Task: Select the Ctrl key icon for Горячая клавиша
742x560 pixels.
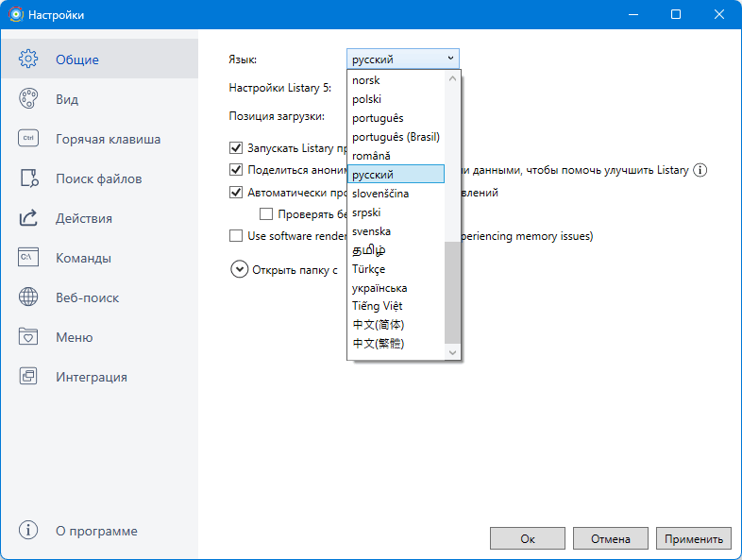Action: tap(28, 138)
